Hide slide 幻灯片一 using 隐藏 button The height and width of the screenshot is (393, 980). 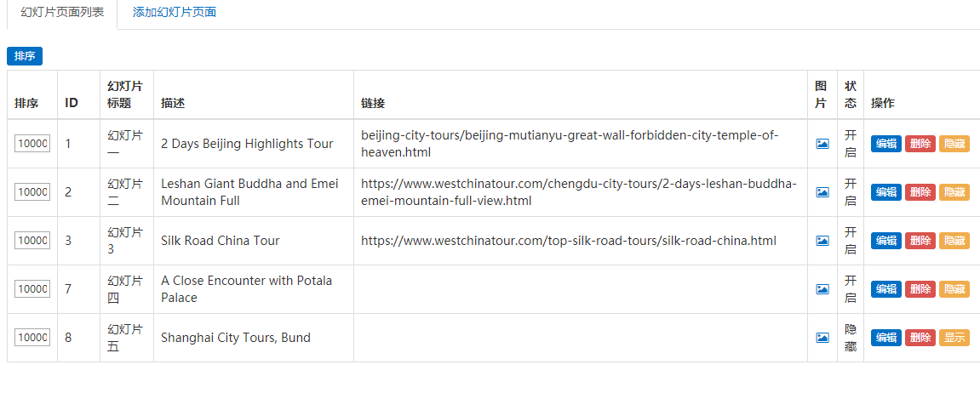(x=954, y=144)
